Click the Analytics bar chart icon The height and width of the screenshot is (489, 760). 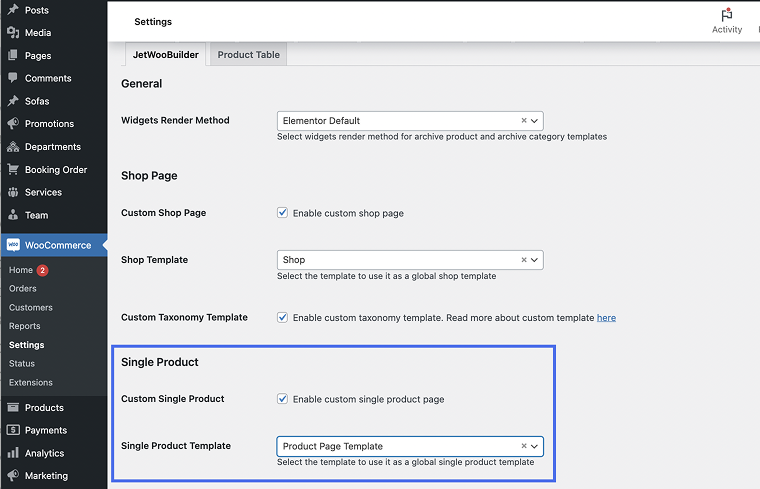coord(13,453)
